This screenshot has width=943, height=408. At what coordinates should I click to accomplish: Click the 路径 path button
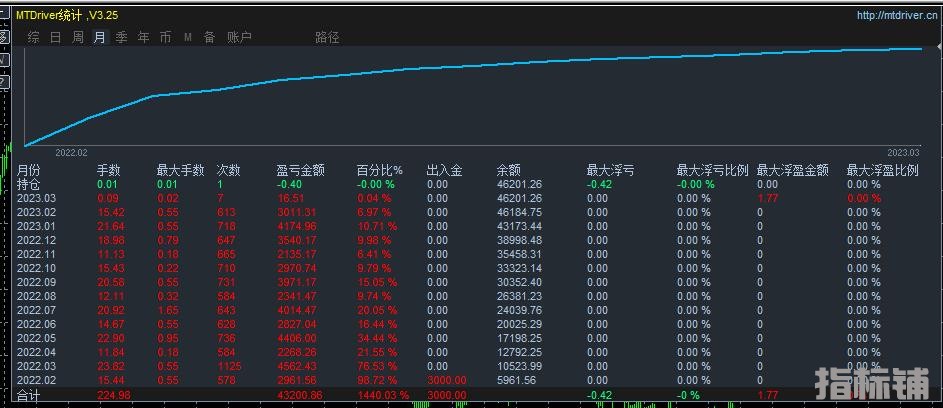click(x=327, y=38)
